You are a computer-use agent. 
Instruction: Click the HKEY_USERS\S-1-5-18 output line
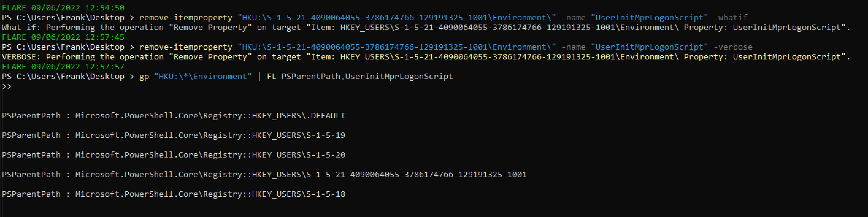click(173, 194)
